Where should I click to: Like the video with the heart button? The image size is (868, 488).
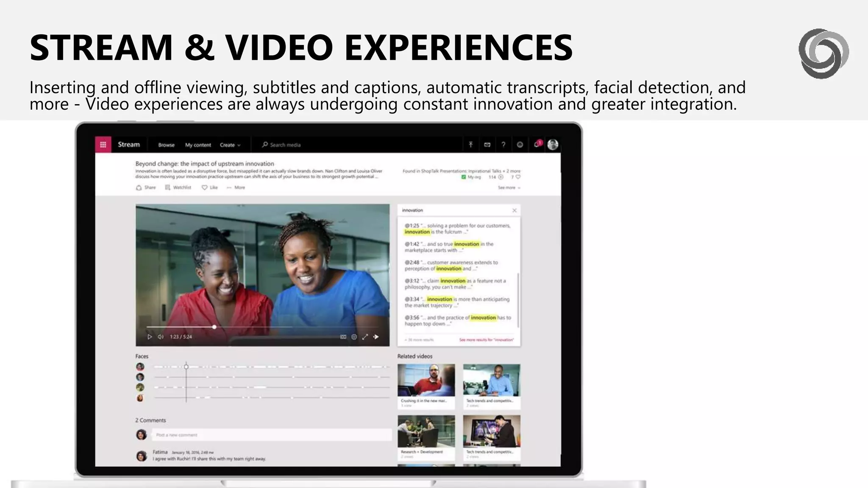tap(209, 187)
